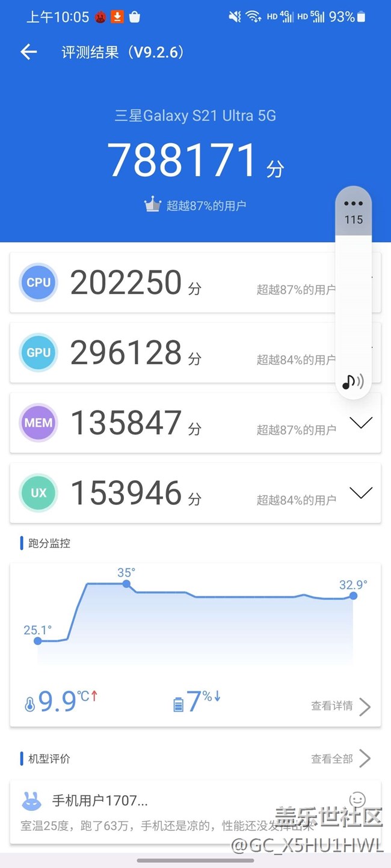Tap the music note sound icon
391x868 pixels.
[353, 381]
